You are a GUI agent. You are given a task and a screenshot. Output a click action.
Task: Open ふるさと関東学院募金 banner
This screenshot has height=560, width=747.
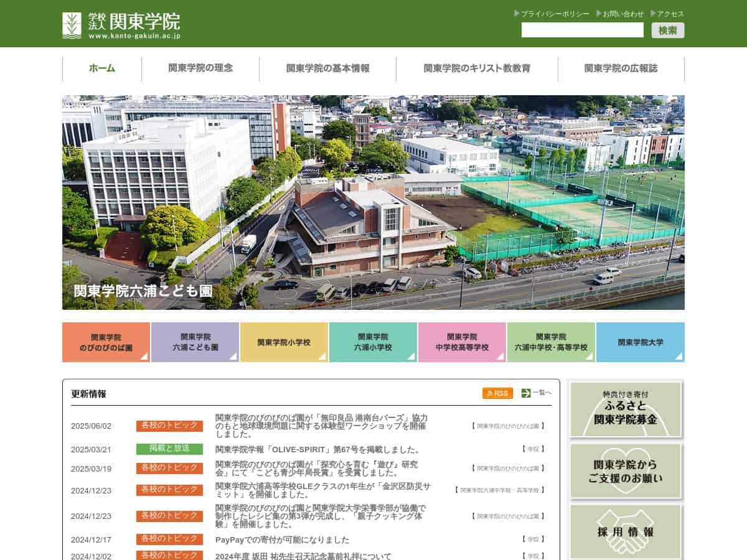(626, 409)
